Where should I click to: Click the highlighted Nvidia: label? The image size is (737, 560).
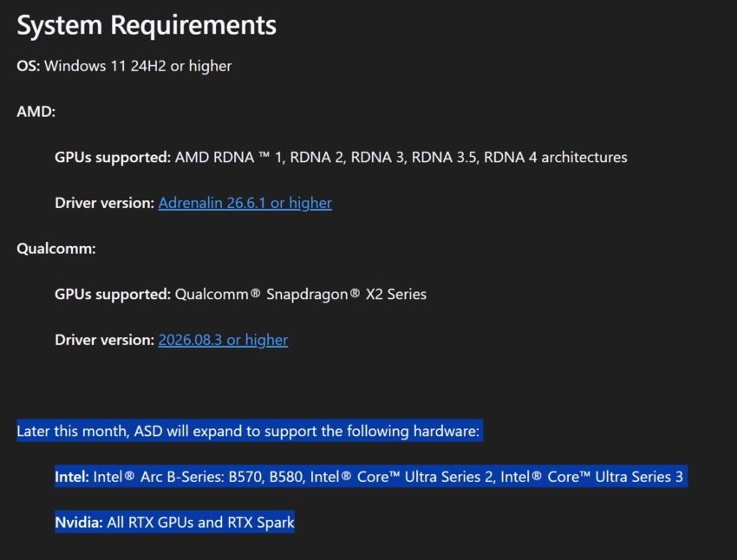point(79,523)
